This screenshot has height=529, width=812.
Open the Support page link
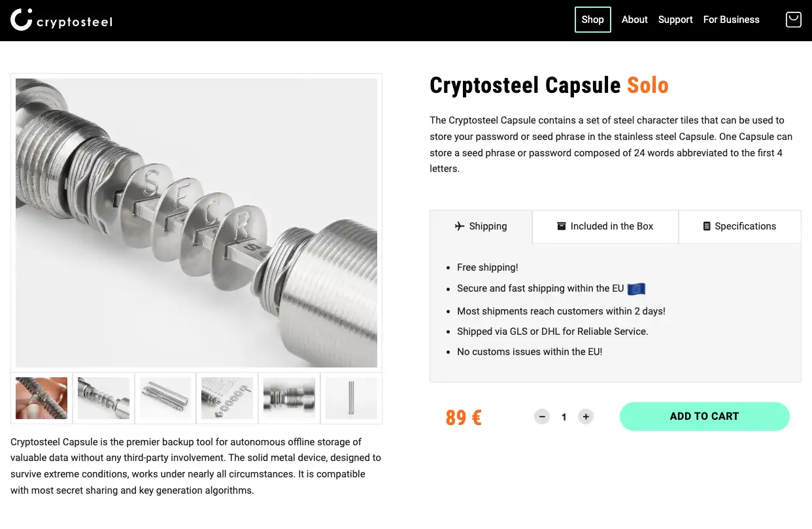pos(675,20)
